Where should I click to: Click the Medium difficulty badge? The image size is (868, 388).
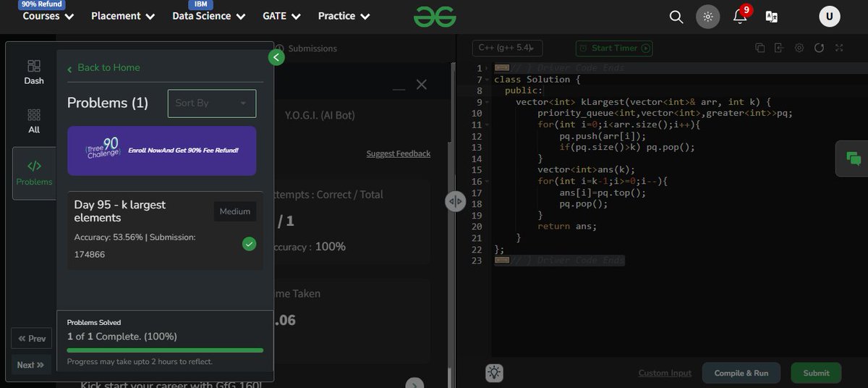tap(235, 211)
